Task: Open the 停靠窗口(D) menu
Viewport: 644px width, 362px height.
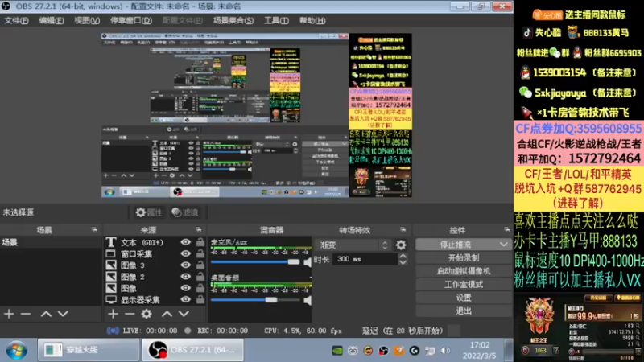Action: (x=131, y=21)
